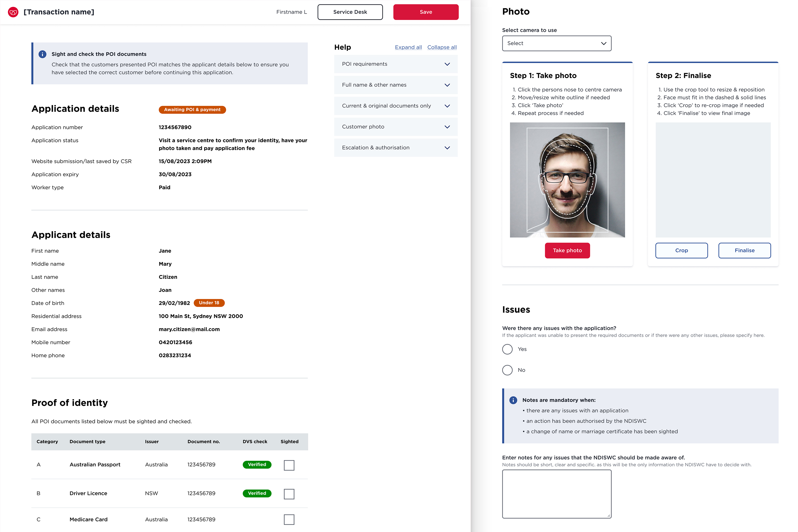Click the red logo icon beside Transaction name
The image size is (798, 532).
pos(13,12)
